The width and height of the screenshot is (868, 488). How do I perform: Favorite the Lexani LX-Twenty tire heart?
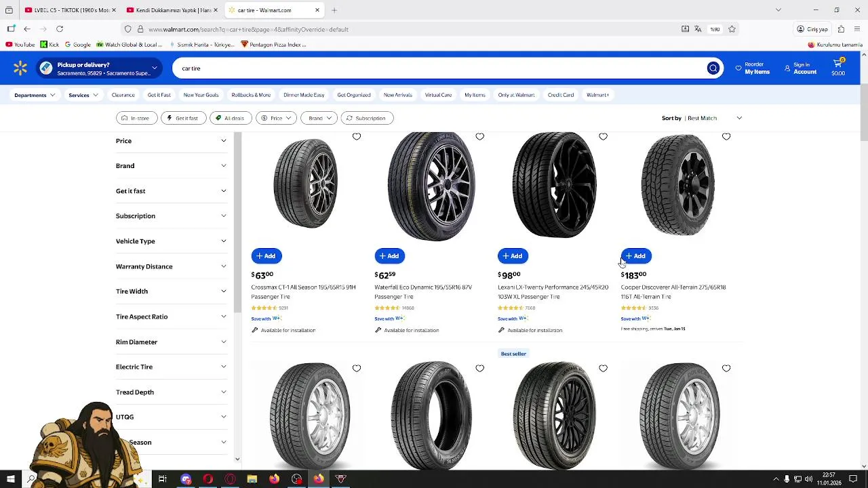[603, 136]
